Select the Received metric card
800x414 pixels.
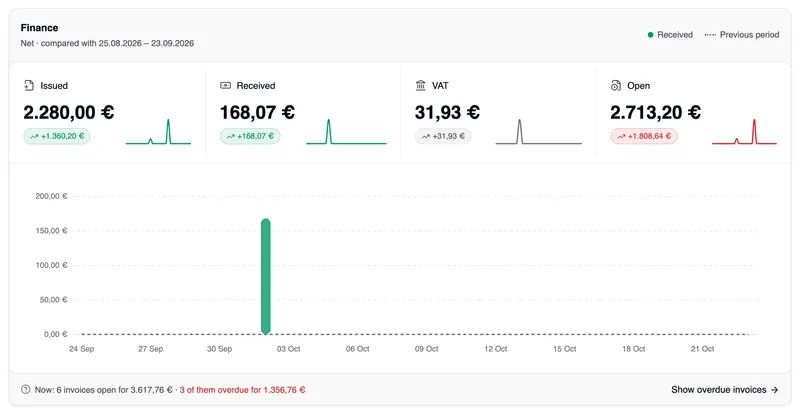coord(303,112)
